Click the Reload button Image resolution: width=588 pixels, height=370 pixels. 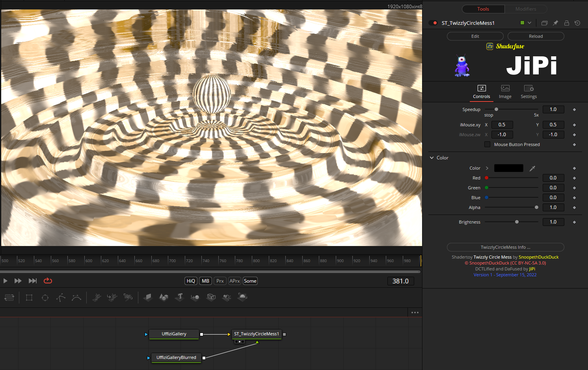pos(536,36)
